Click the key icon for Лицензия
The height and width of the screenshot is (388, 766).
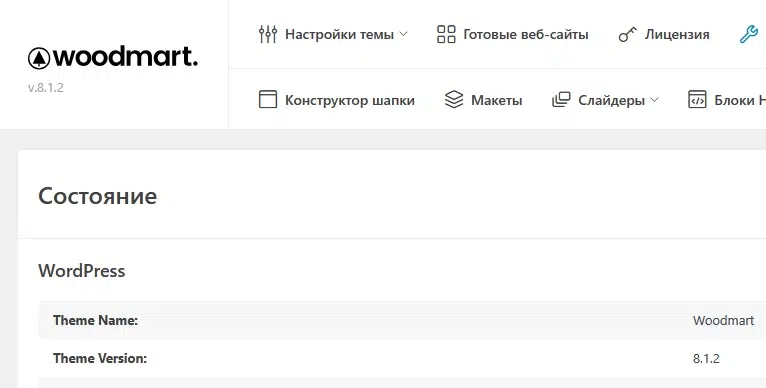tap(628, 35)
